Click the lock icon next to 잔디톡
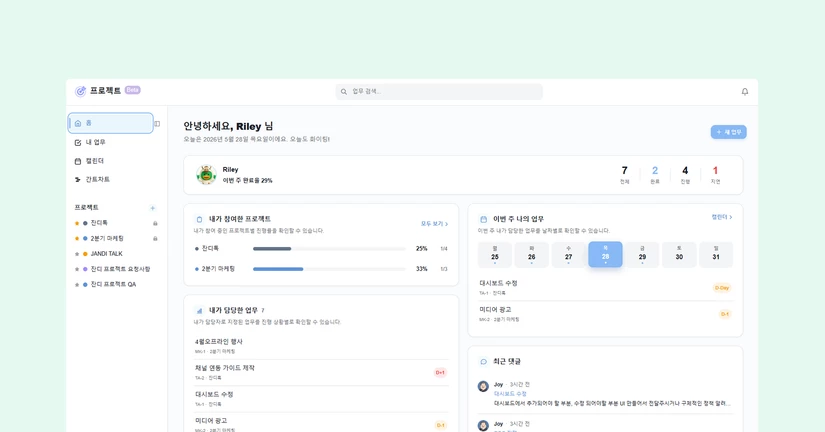Image resolution: width=825 pixels, height=432 pixels. tap(155, 223)
